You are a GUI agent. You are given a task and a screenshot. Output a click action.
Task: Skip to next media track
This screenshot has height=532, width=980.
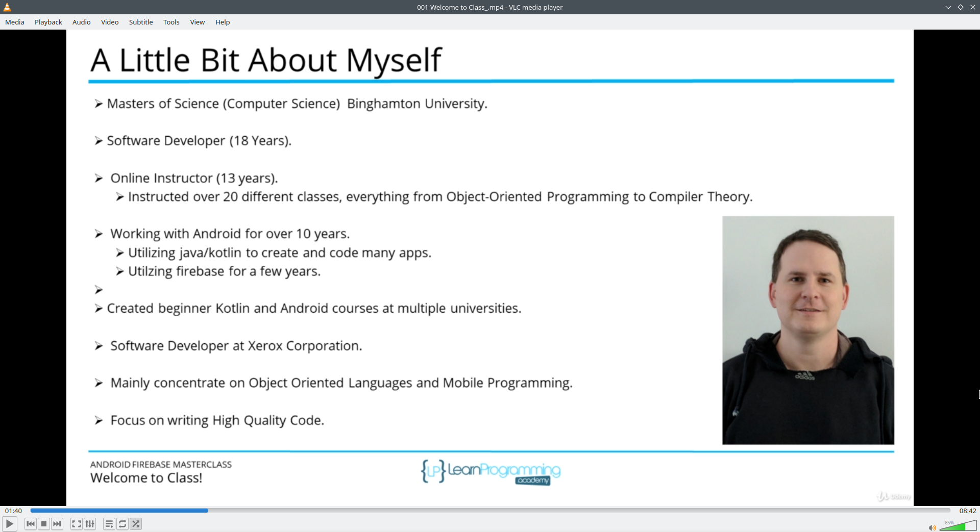click(57, 524)
